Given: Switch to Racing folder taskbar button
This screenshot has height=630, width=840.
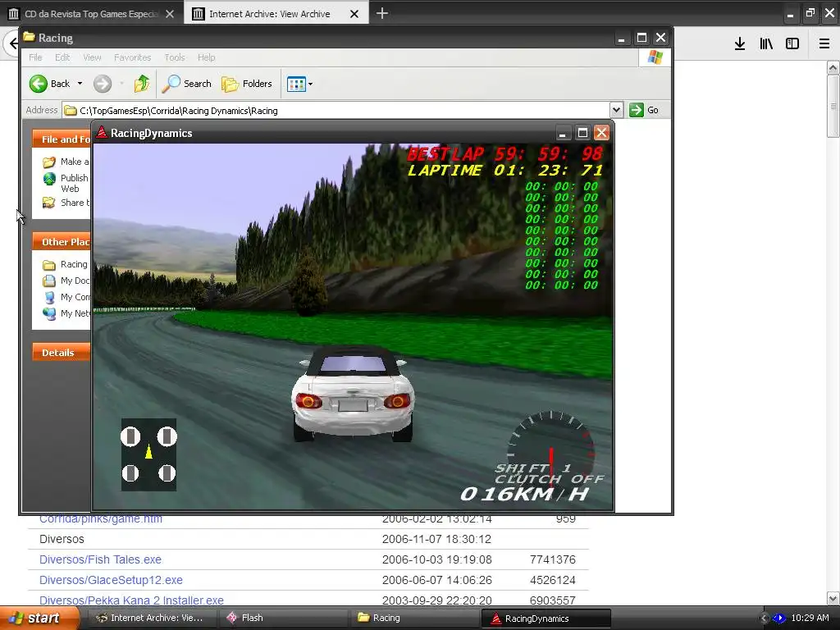Looking at the screenshot, I should [413, 618].
